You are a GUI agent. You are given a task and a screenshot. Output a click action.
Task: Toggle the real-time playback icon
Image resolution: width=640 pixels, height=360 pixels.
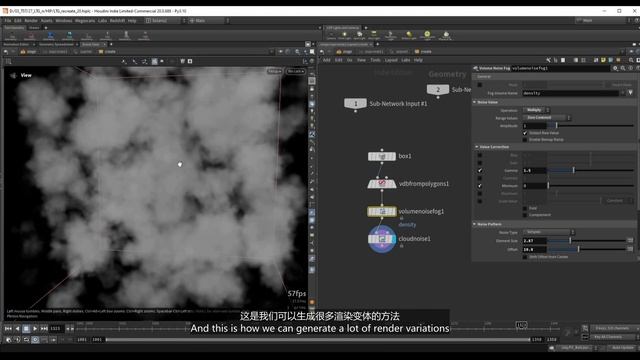click(35, 340)
